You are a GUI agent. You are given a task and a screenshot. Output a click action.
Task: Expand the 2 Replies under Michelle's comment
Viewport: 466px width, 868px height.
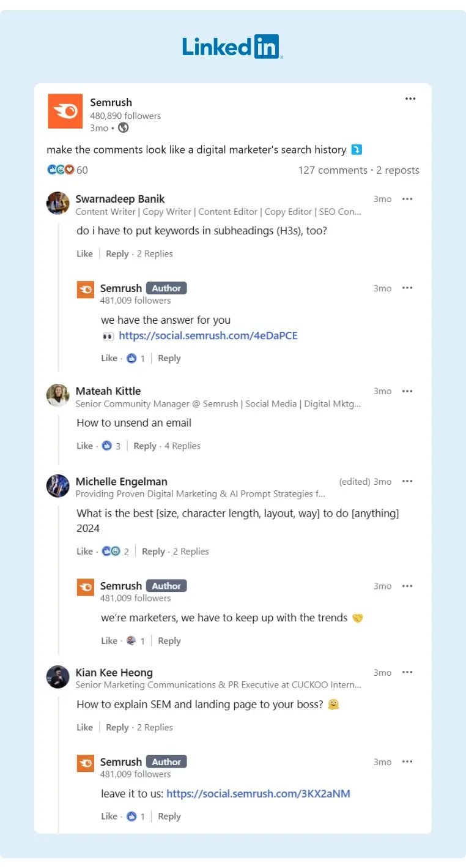[191, 551]
